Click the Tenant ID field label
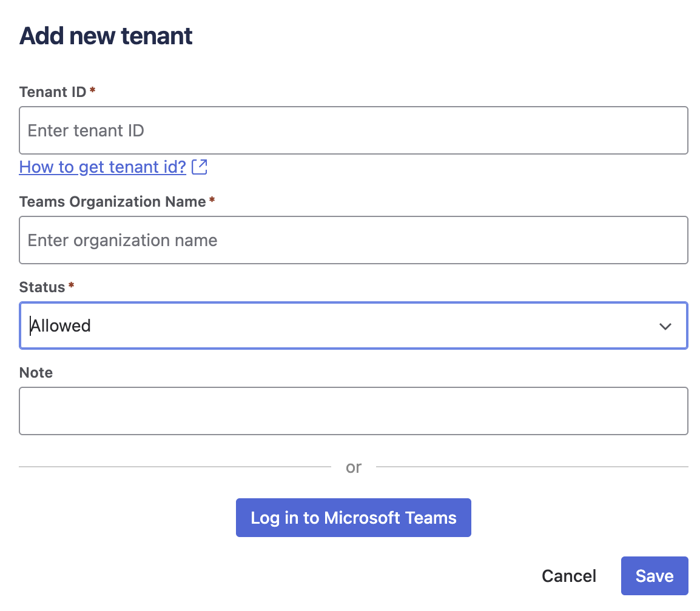The image size is (700, 611). click(x=53, y=92)
